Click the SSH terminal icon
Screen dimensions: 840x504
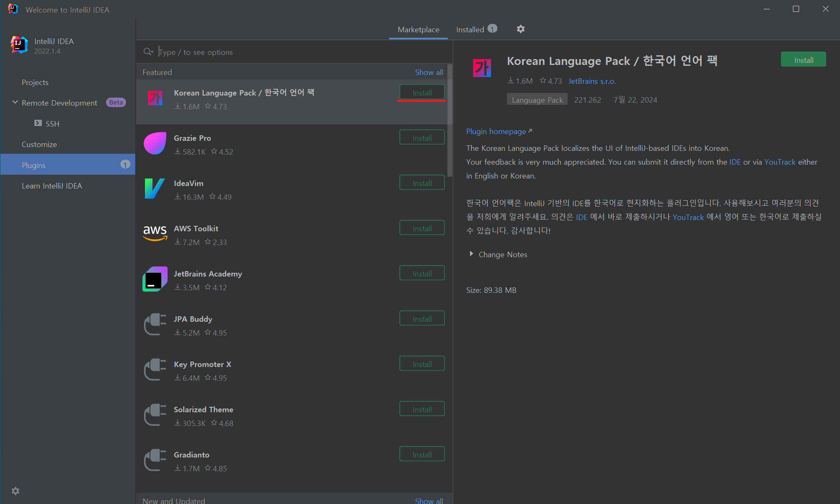point(38,123)
